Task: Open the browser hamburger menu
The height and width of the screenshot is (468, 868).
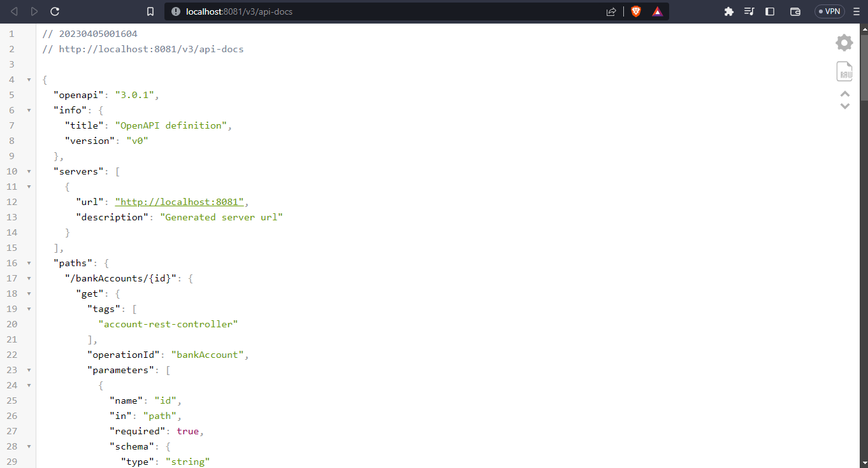Action: coord(857,11)
